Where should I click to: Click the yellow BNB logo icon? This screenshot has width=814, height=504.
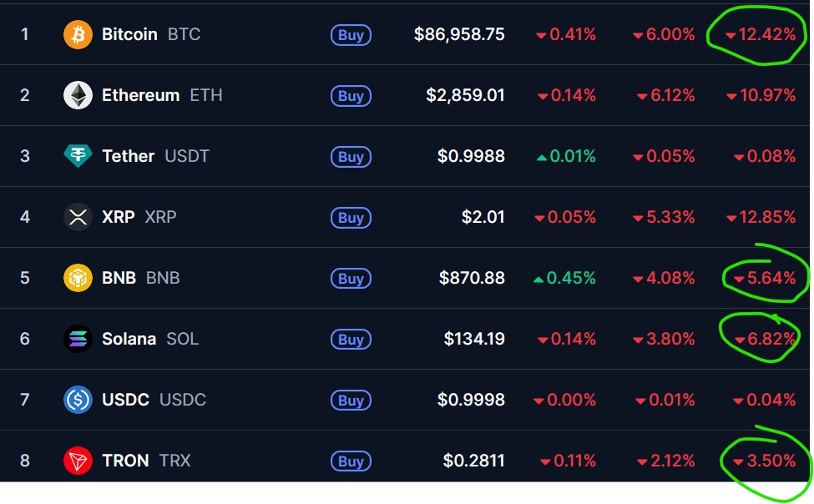(x=78, y=278)
